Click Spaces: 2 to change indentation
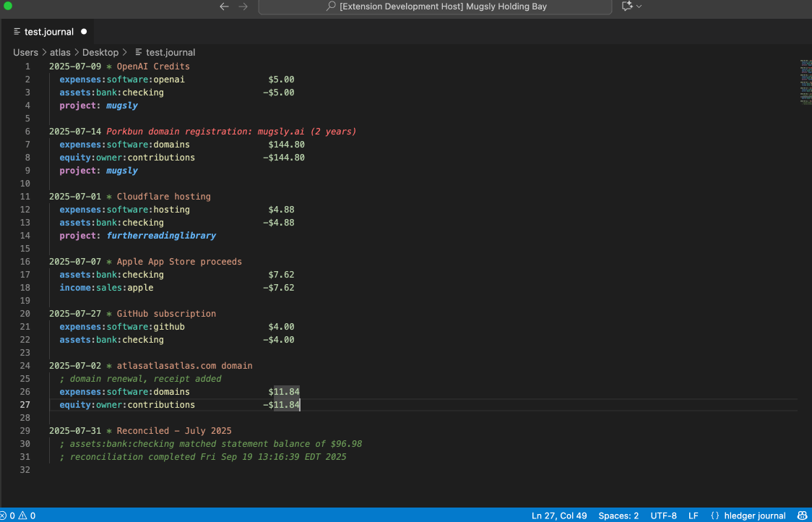The height and width of the screenshot is (522, 812). coord(618,515)
